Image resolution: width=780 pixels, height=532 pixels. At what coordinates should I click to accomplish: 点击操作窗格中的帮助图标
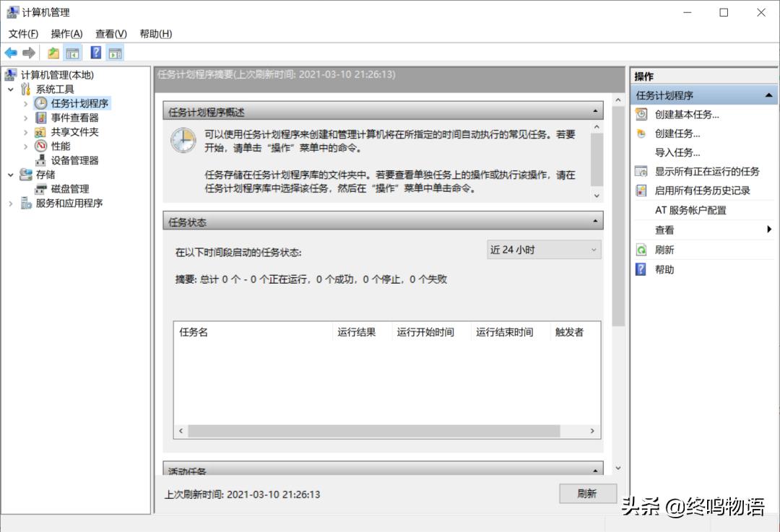point(641,269)
